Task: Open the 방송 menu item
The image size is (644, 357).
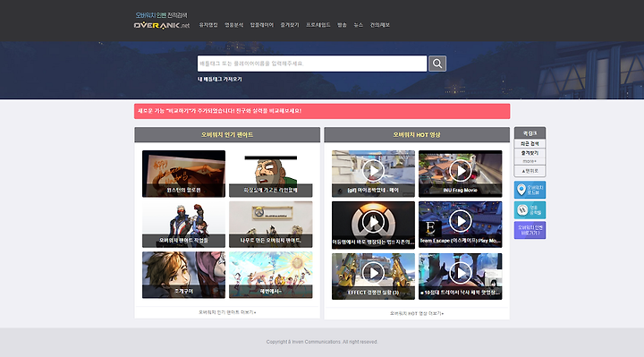Action: pyautogui.click(x=342, y=25)
